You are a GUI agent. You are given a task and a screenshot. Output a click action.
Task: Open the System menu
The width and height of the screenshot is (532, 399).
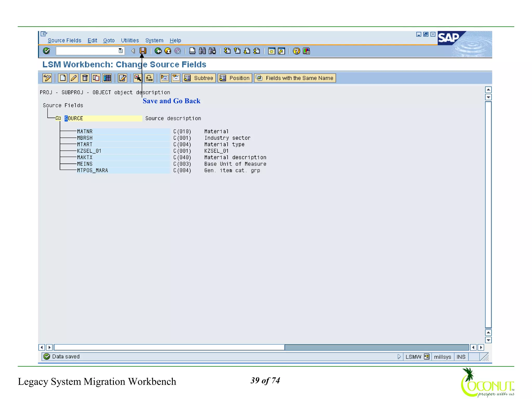click(154, 41)
